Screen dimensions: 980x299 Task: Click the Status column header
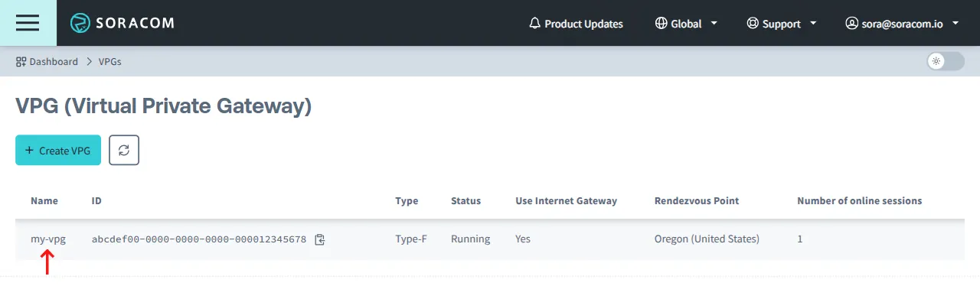(466, 200)
